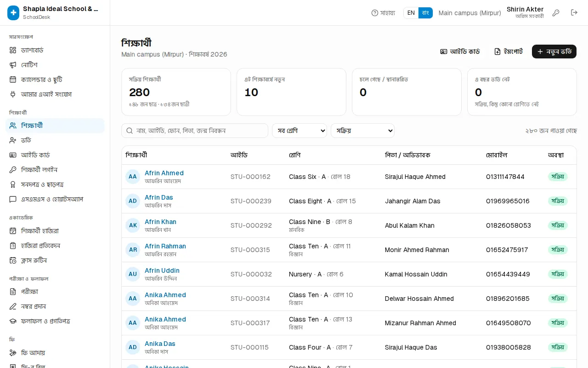Open শিক্ষার্থী হাজিরা in sidebar
The image size is (588, 368).
coord(55,231)
